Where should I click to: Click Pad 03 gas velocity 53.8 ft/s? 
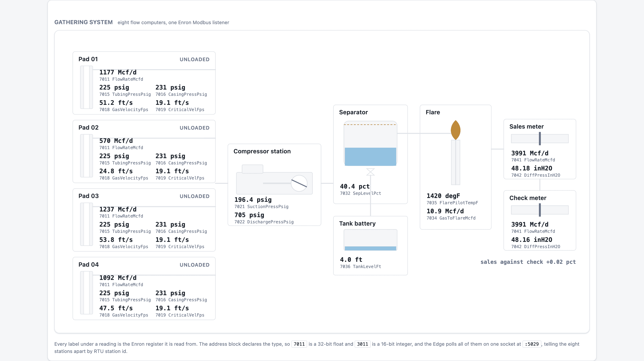coord(116,240)
